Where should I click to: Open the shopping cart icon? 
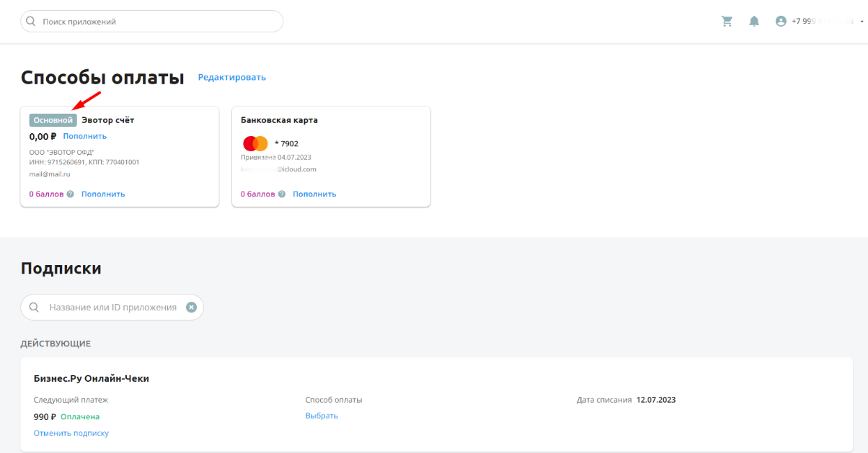[727, 22]
